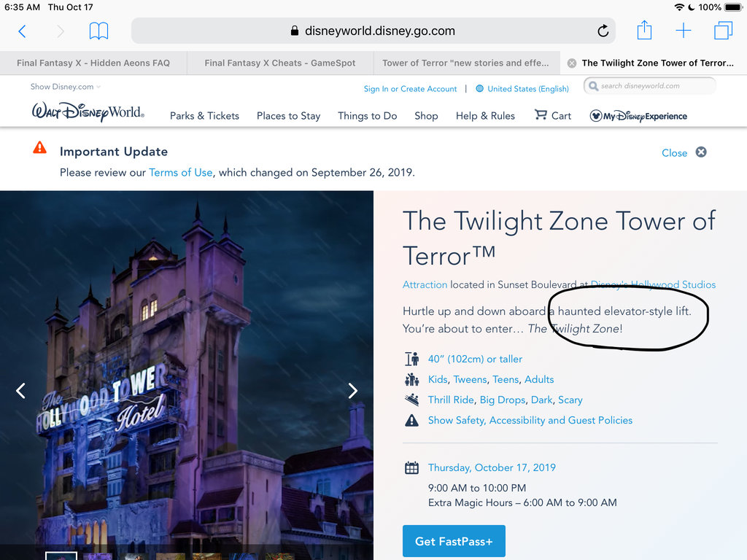Viewport: 747px width, 560px height.
Task: Change date Thursday, October 17, 2019
Action: tap(492, 467)
